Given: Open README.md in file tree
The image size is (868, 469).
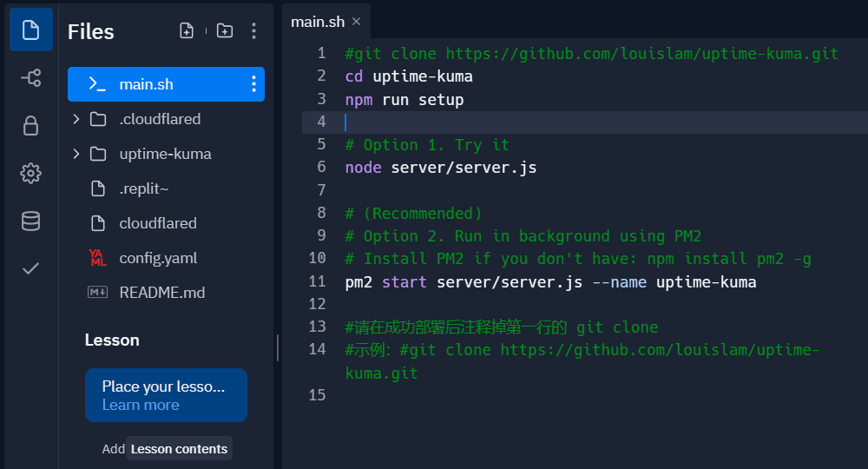Looking at the screenshot, I should coord(161,293).
